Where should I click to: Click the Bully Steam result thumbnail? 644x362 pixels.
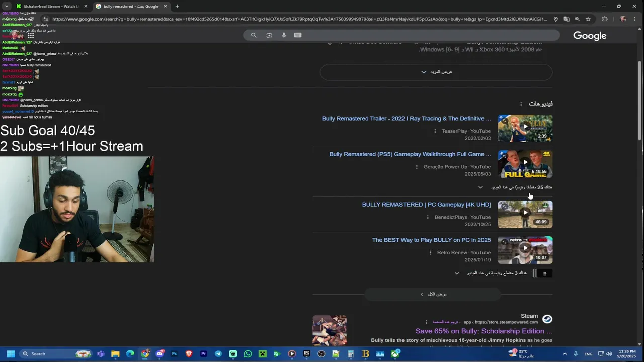click(x=330, y=330)
